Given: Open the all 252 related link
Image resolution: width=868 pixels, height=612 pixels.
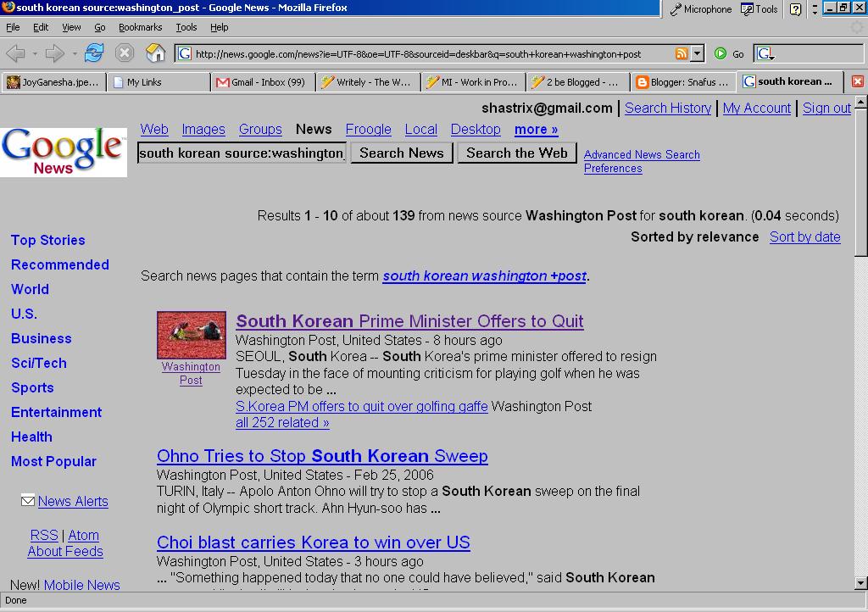Looking at the screenshot, I should pos(282,422).
